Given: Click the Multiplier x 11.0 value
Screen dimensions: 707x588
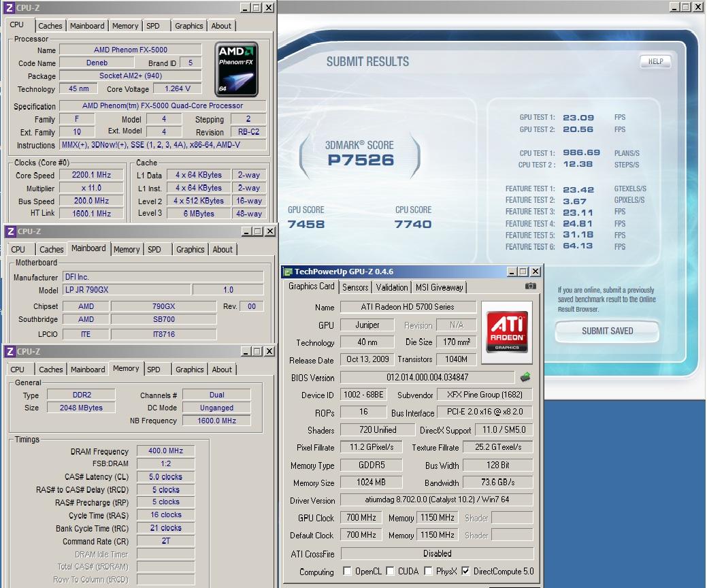Looking at the screenshot, I should point(91,188).
